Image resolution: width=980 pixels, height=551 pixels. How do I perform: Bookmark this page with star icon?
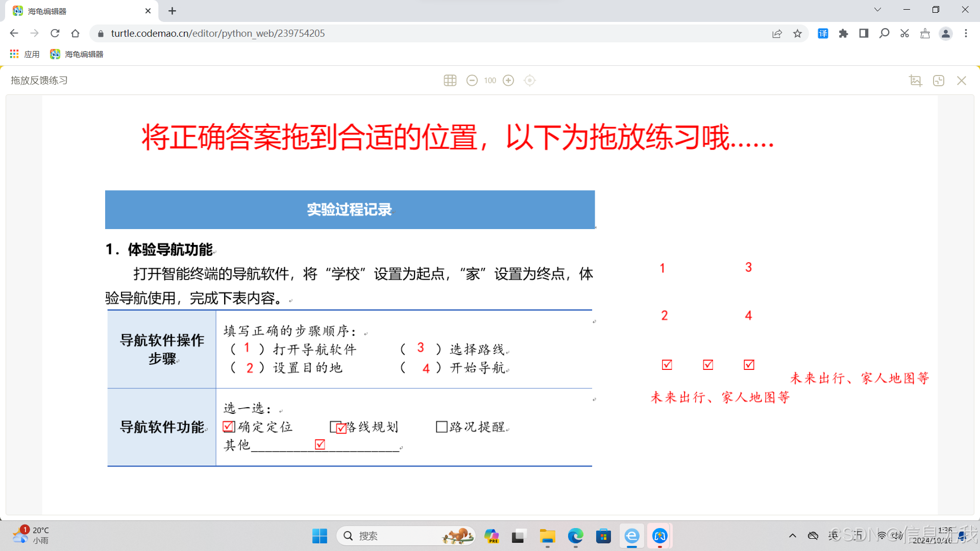pyautogui.click(x=797, y=34)
